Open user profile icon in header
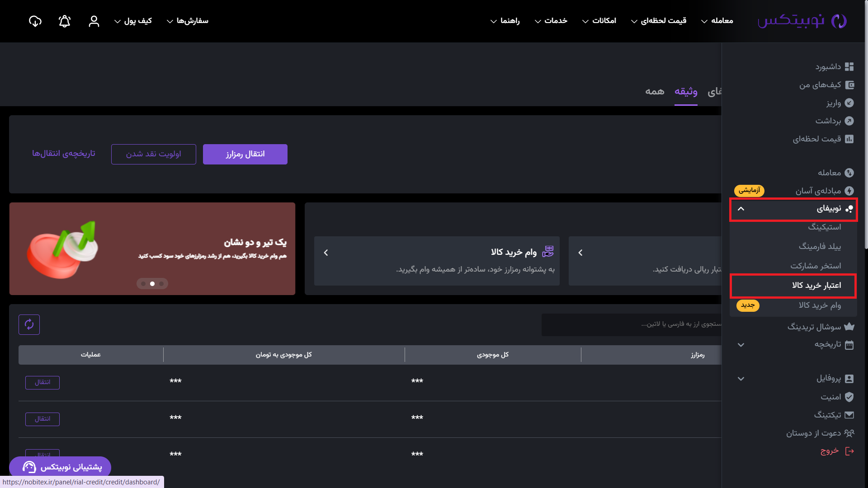This screenshot has width=868, height=488. click(94, 21)
